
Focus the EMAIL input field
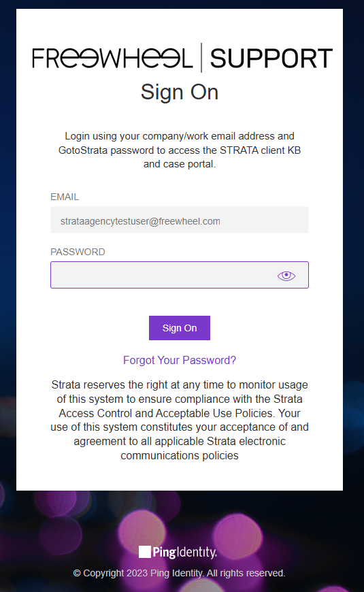180,220
